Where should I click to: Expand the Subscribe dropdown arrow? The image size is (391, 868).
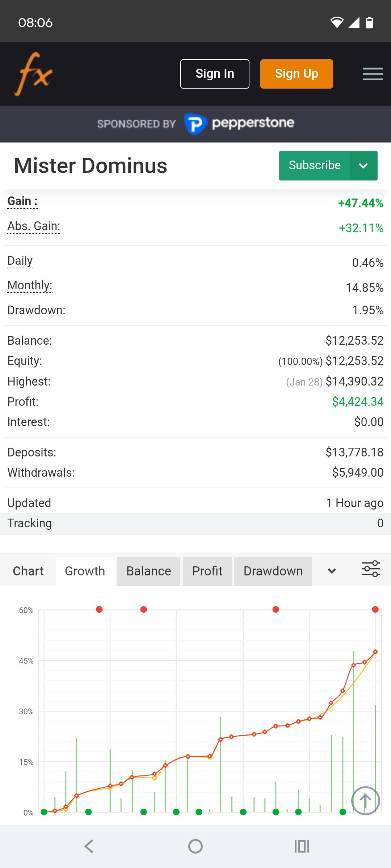363,166
